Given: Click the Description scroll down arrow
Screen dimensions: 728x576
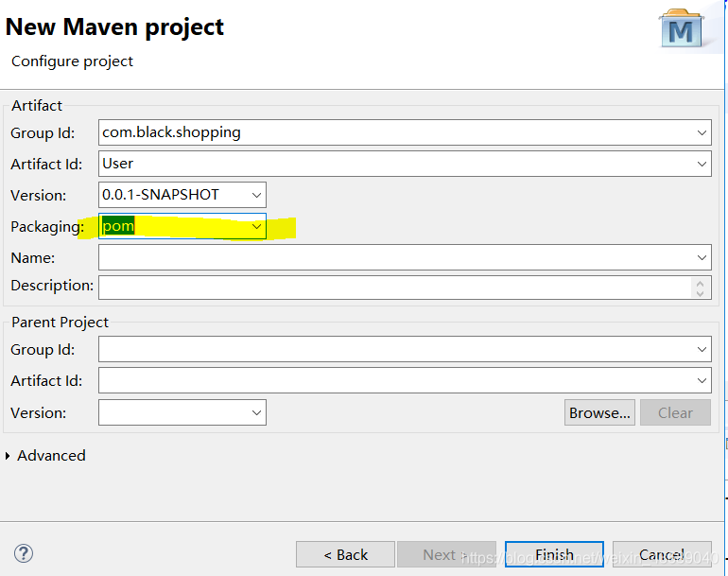Looking at the screenshot, I should pos(701,293).
